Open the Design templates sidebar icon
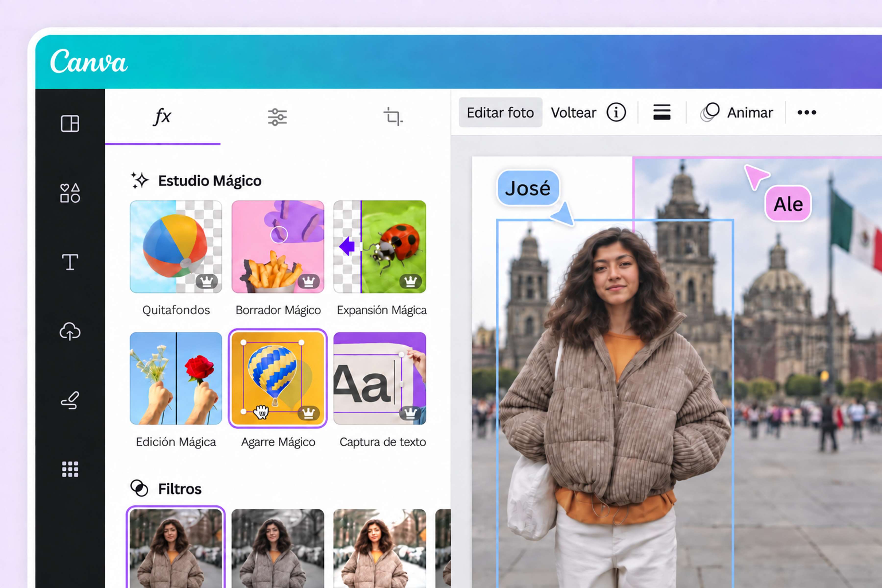Viewport: 882px width, 588px height. pos(70,123)
